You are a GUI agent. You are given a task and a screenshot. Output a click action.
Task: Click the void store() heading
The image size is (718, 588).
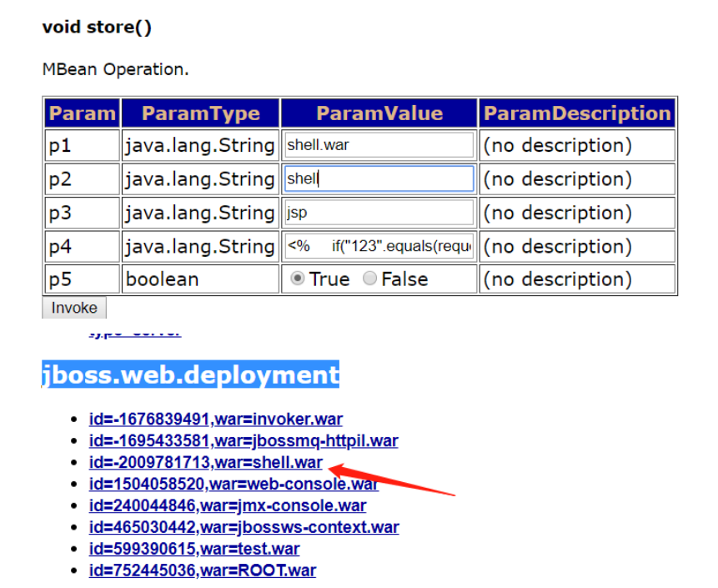pos(97,27)
